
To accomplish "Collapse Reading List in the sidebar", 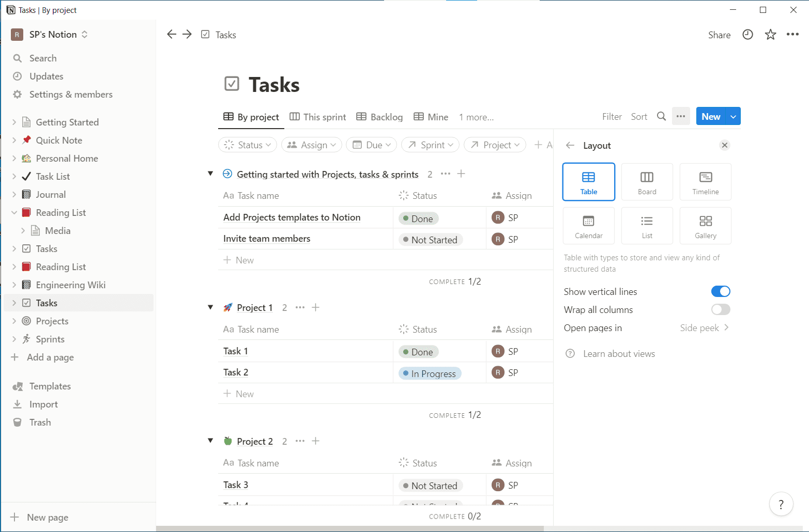I will [x=14, y=212].
